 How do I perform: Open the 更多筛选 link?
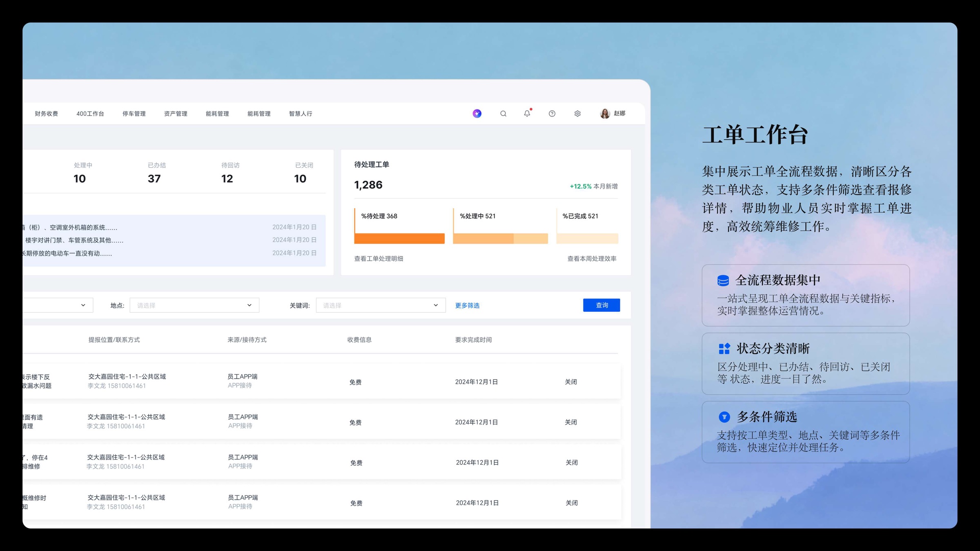(467, 305)
